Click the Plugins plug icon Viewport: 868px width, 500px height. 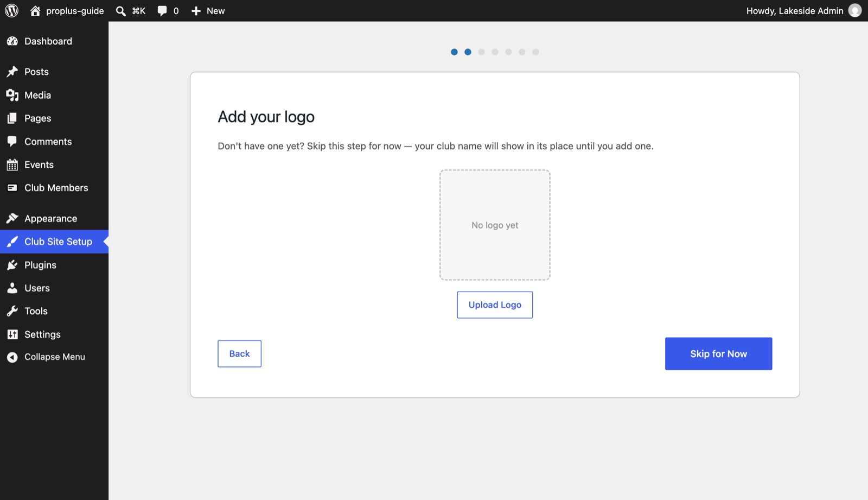click(12, 265)
